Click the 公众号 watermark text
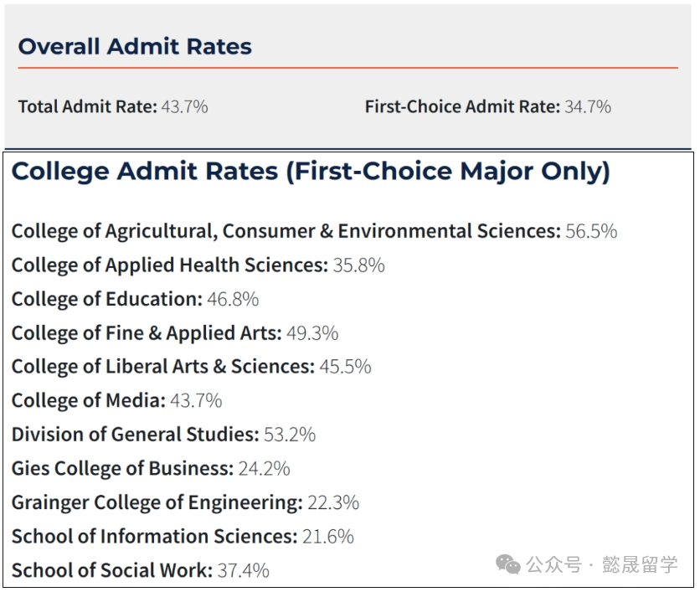The width and height of the screenshot is (700, 592). [x=553, y=564]
